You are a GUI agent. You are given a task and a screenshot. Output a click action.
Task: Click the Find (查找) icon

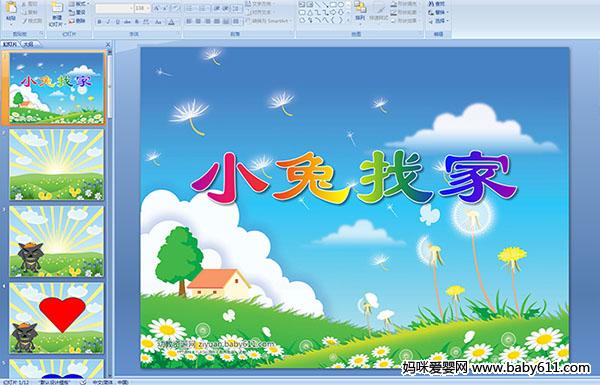point(437,4)
